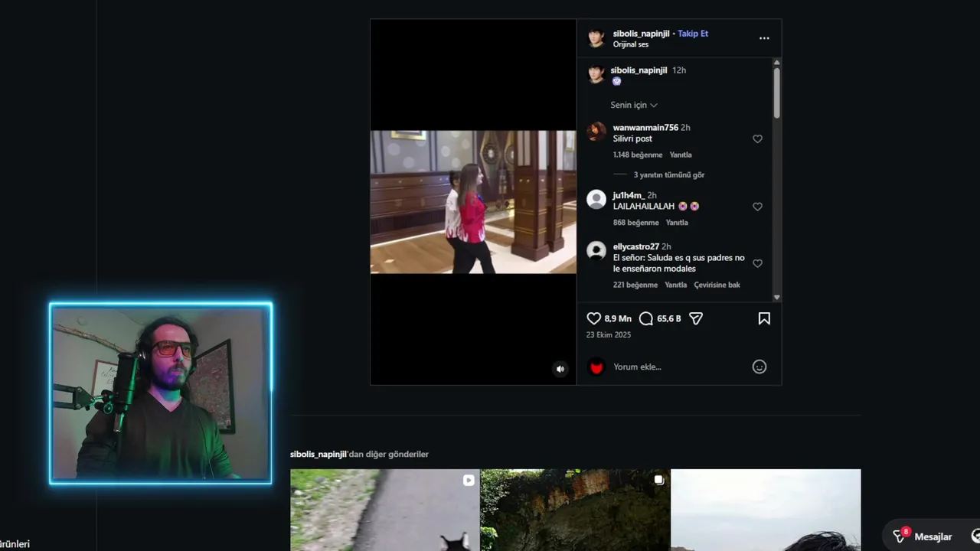Expand the Senin için comment filter

pos(634,105)
